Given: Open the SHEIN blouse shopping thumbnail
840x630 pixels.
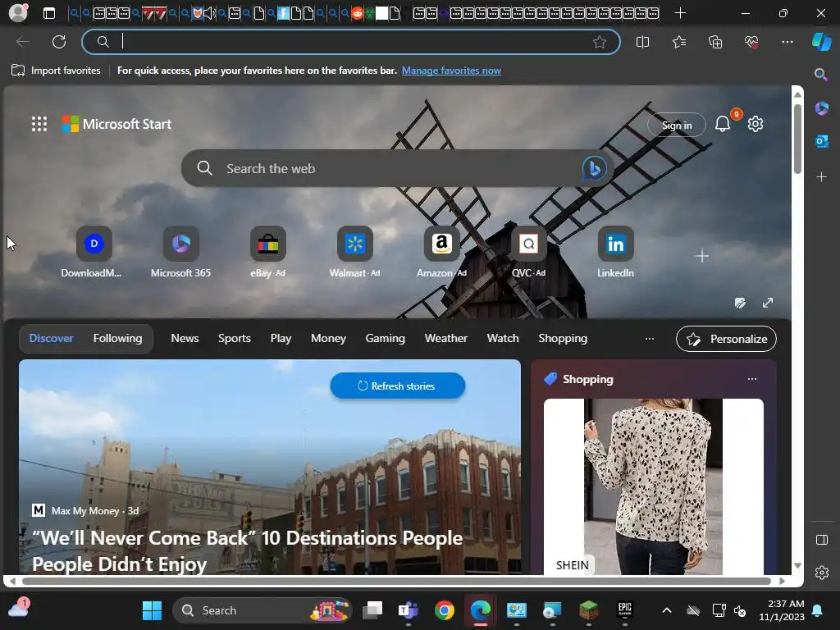Looking at the screenshot, I should [x=653, y=486].
